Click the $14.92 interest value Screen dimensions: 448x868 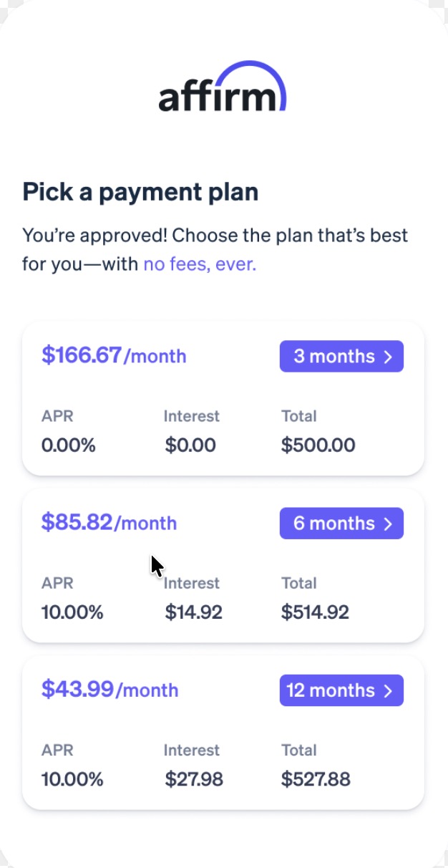(193, 612)
